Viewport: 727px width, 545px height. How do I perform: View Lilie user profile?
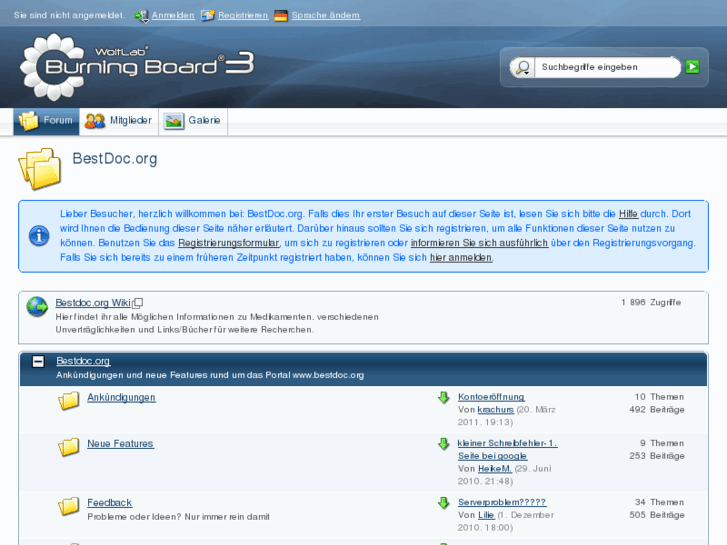tap(486, 515)
